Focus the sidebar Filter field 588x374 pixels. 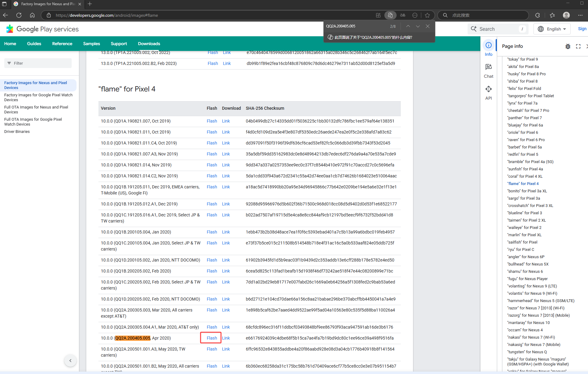[38, 63]
